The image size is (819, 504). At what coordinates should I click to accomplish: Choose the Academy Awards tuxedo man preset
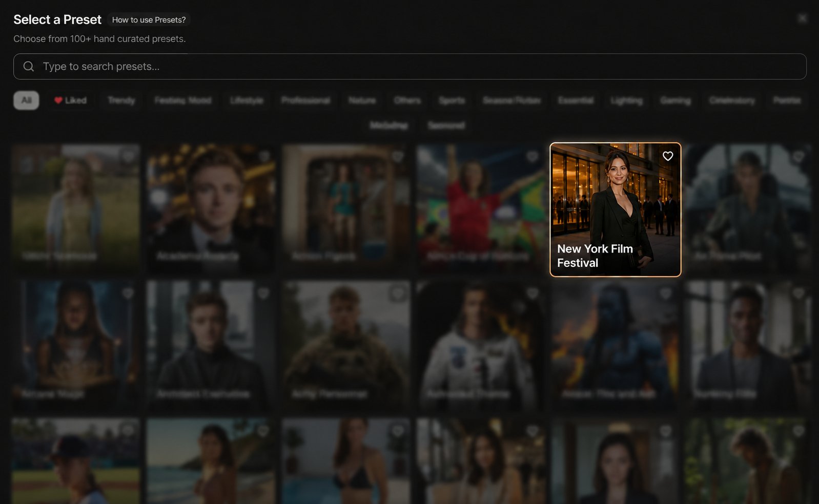tap(211, 208)
